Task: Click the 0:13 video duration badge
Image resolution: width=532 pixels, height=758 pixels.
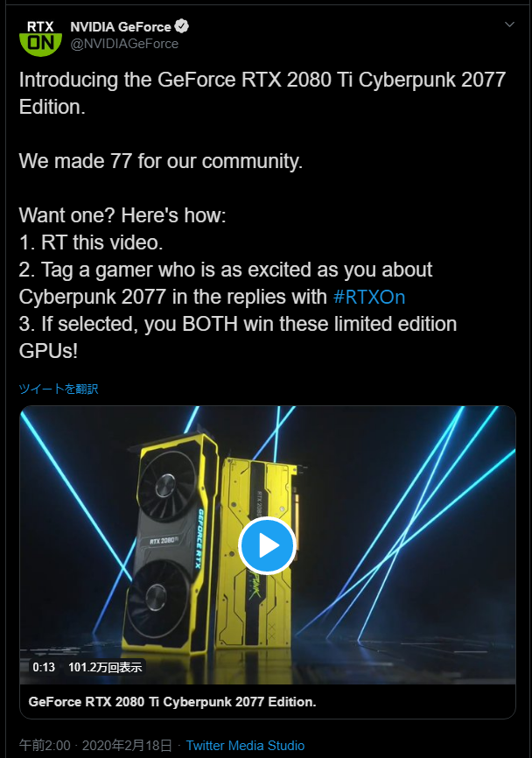Action: click(44, 667)
